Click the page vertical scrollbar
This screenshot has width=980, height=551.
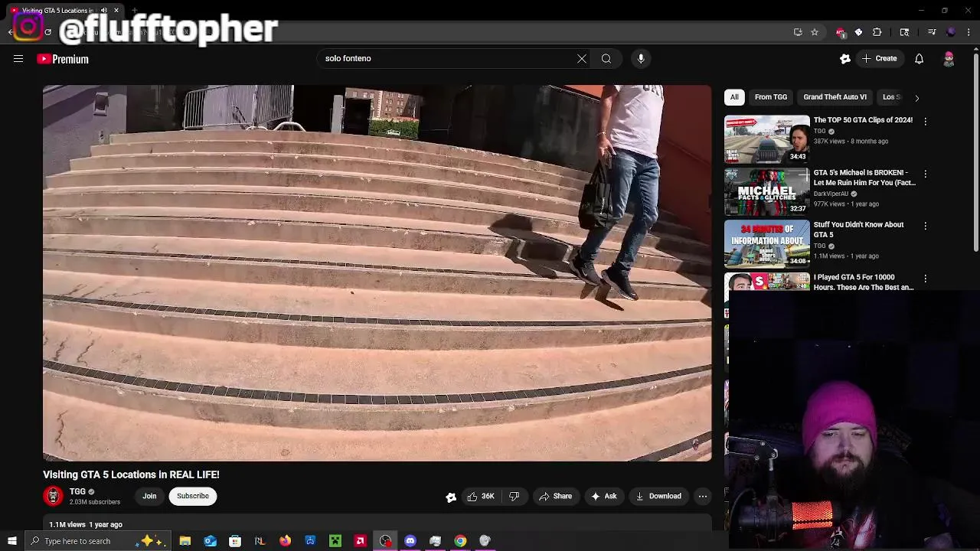click(x=975, y=152)
